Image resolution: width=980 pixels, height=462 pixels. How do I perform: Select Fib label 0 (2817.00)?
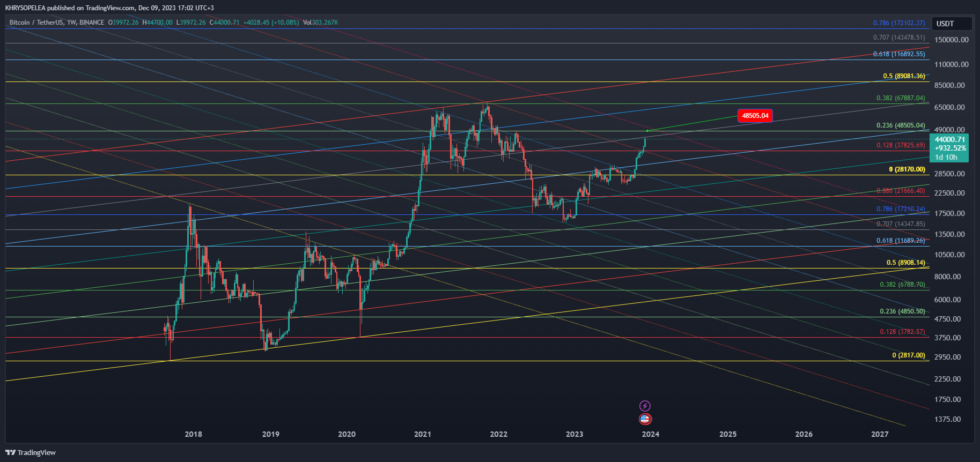click(x=909, y=355)
